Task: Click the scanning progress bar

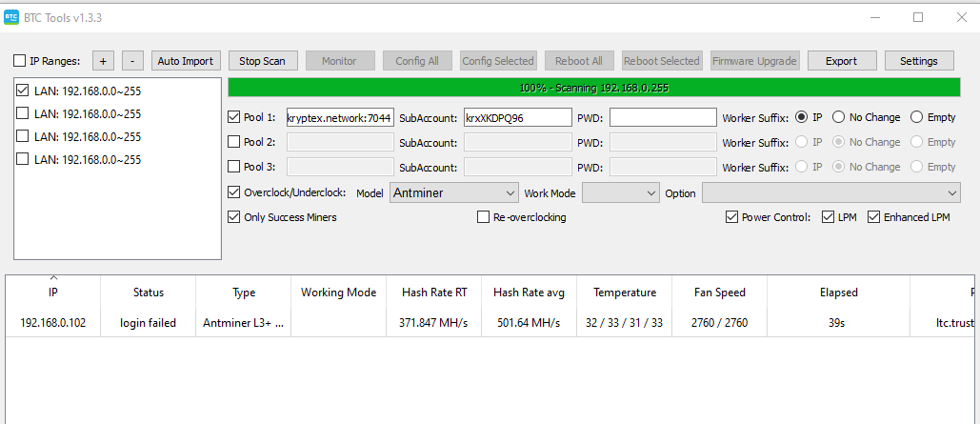Action: point(594,88)
